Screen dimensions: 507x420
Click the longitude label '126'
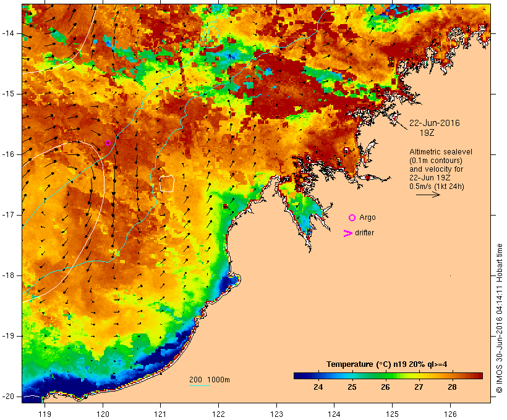point(450,414)
